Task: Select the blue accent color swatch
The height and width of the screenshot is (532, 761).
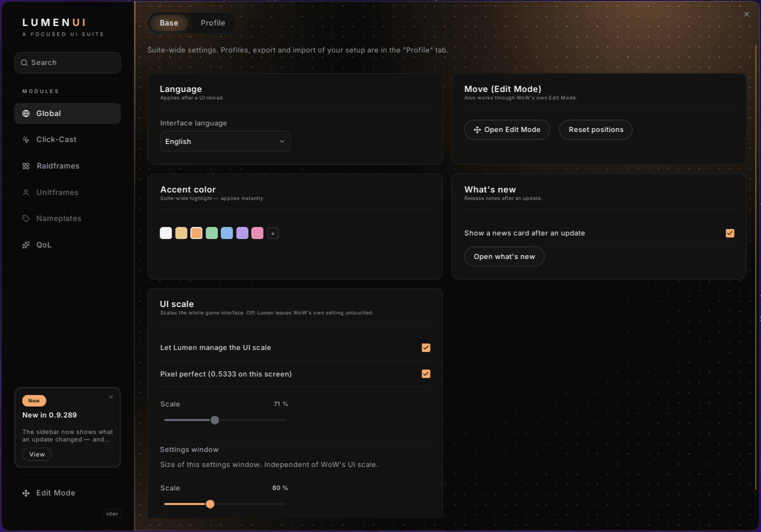Action: [227, 233]
